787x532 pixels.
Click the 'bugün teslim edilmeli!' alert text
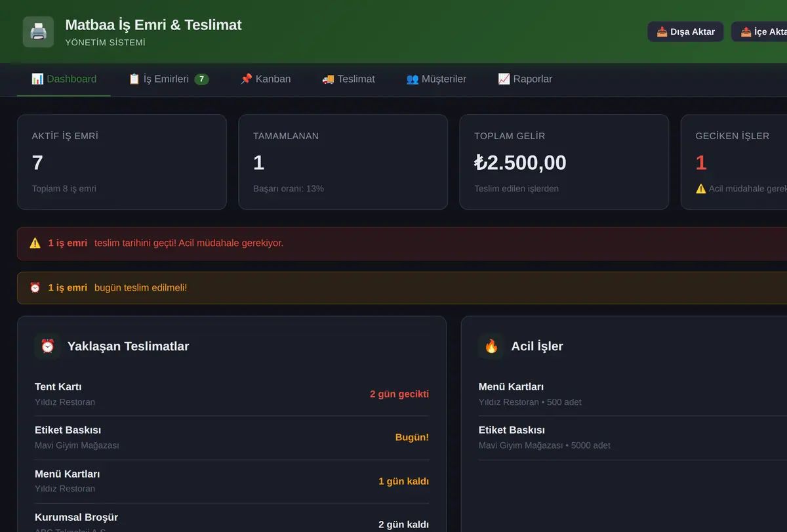pyautogui.click(x=140, y=288)
